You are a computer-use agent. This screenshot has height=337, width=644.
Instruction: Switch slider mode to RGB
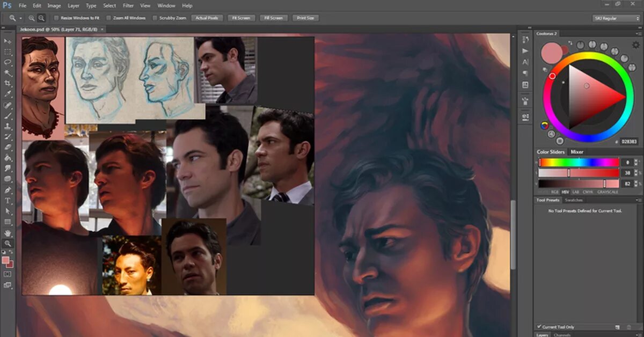pos(554,192)
